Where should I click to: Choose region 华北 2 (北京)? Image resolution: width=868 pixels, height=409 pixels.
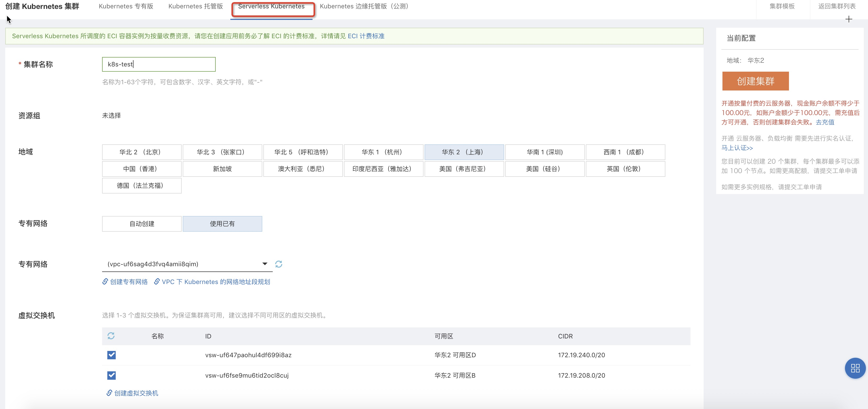click(x=142, y=152)
